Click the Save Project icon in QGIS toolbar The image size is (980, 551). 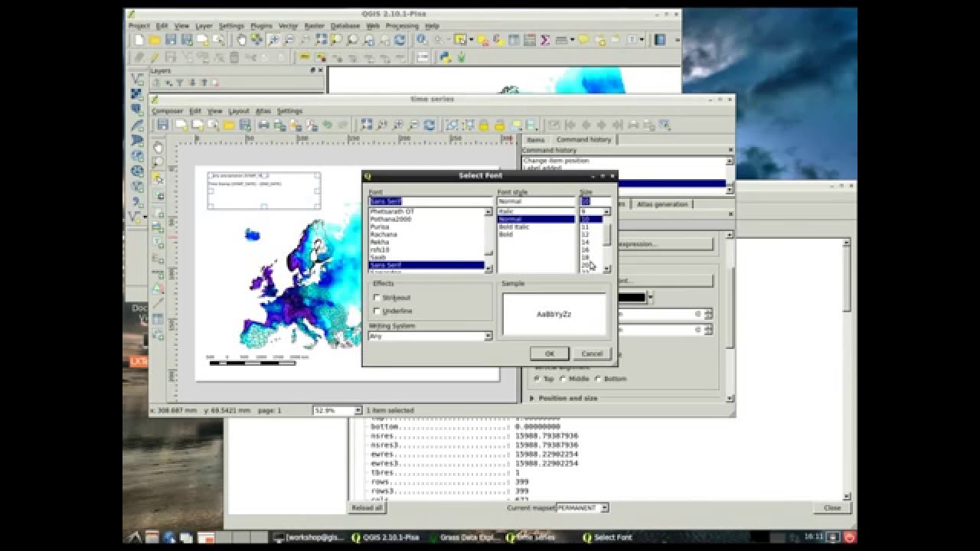(170, 40)
